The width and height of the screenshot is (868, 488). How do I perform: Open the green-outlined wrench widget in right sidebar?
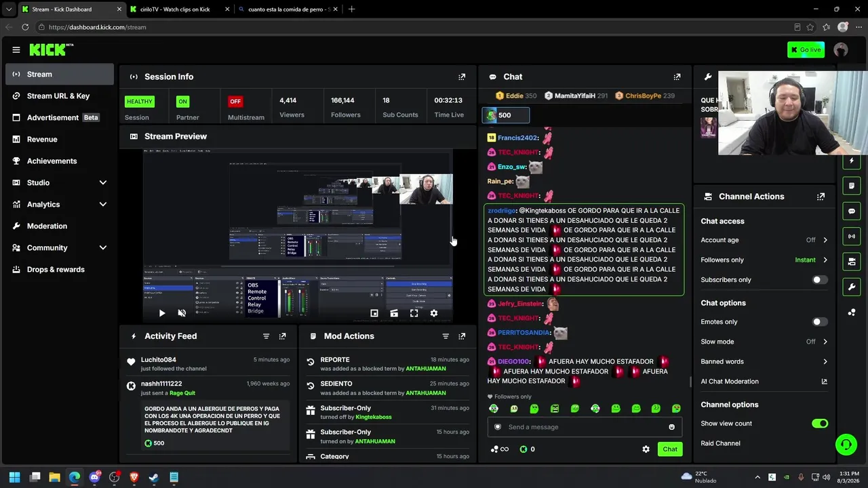[852, 287]
